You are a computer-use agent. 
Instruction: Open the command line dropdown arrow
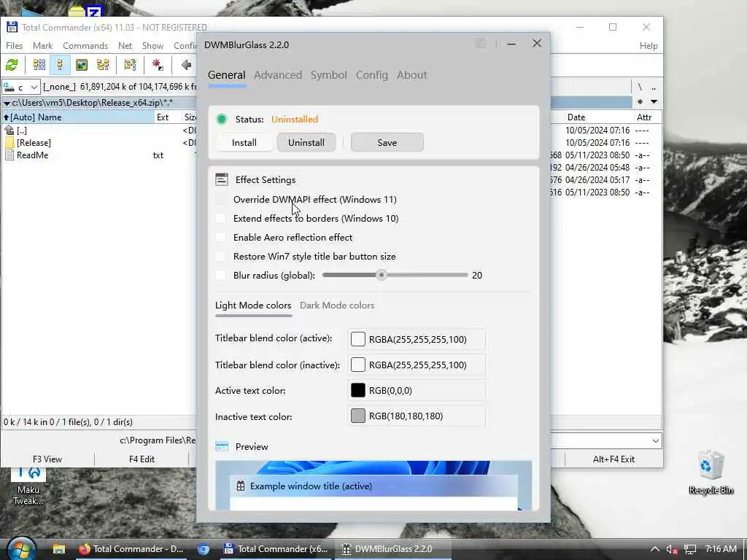[656, 441]
